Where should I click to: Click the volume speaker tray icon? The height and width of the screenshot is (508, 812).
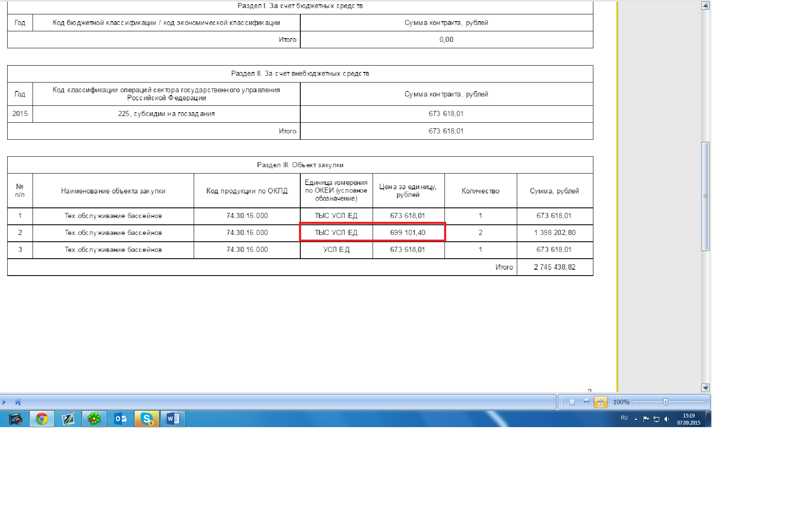[667, 419]
